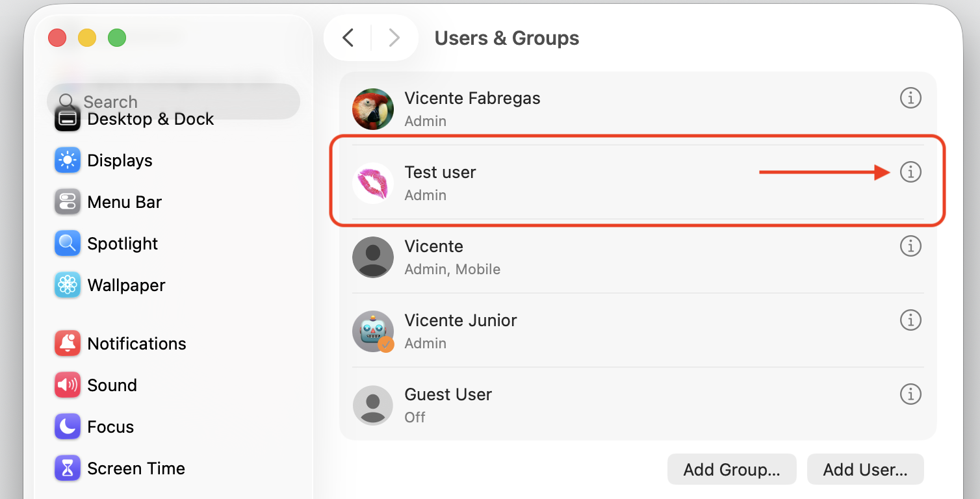Image resolution: width=980 pixels, height=499 pixels.
Task: Open info for Vicente Admin, Mobile user
Action: point(910,246)
